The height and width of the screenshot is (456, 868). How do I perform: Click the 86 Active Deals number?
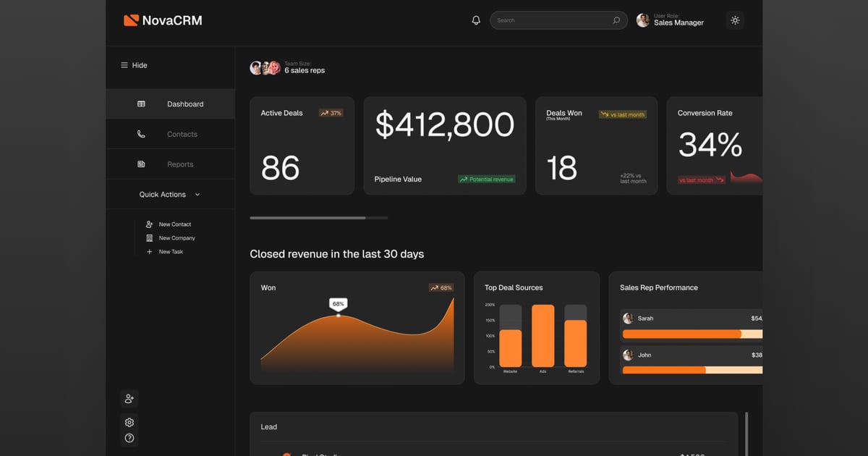pos(280,168)
